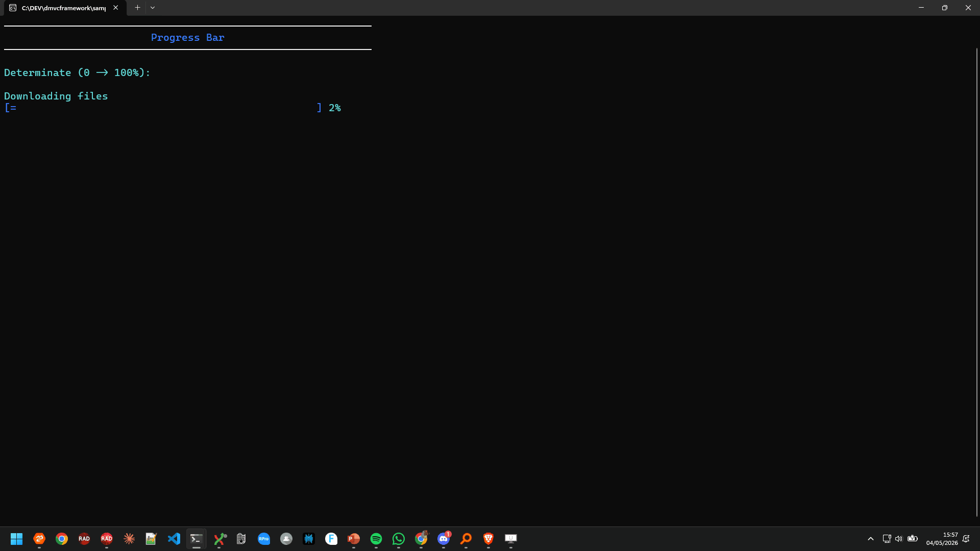Click the Progress Bar heading text
The width and height of the screenshot is (980, 551).
point(187,38)
